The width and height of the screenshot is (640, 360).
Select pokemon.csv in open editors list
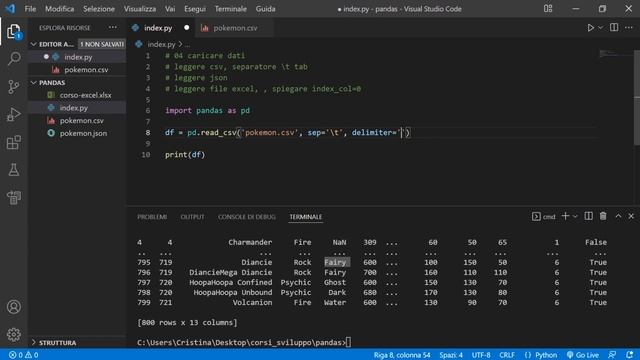tap(77, 70)
